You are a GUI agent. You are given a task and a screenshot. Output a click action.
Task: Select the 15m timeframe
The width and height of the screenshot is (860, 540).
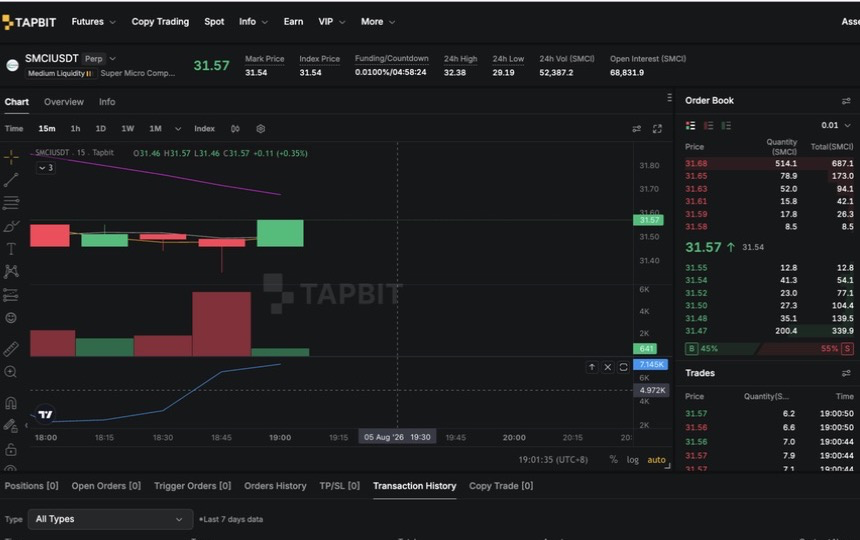pyautogui.click(x=47, y=129)
